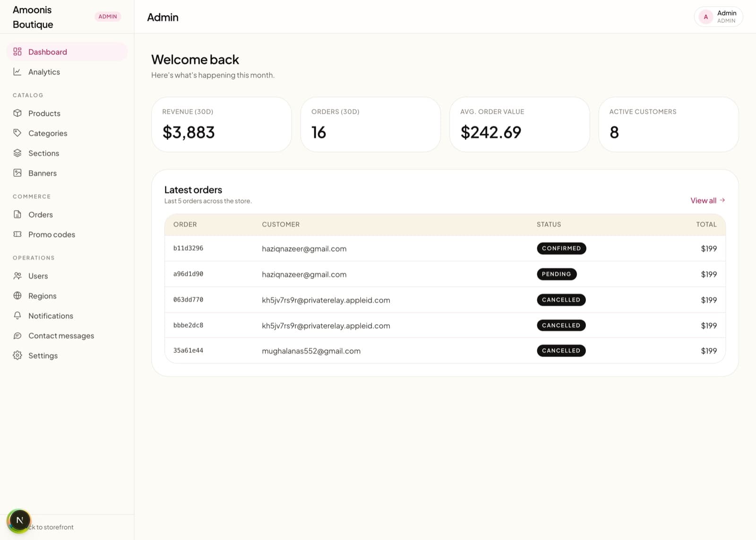
Task: Click the Promo codes ticket icon
Action: click(17, 234)
